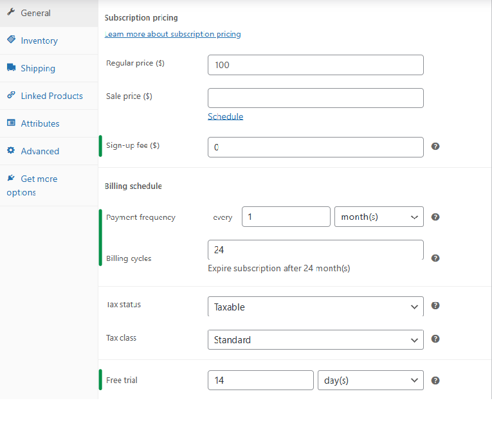The height and width of the screenshot is (448, 492).
Task: Click the link icon beside Linked Products
Action: [x=11, y=94]
